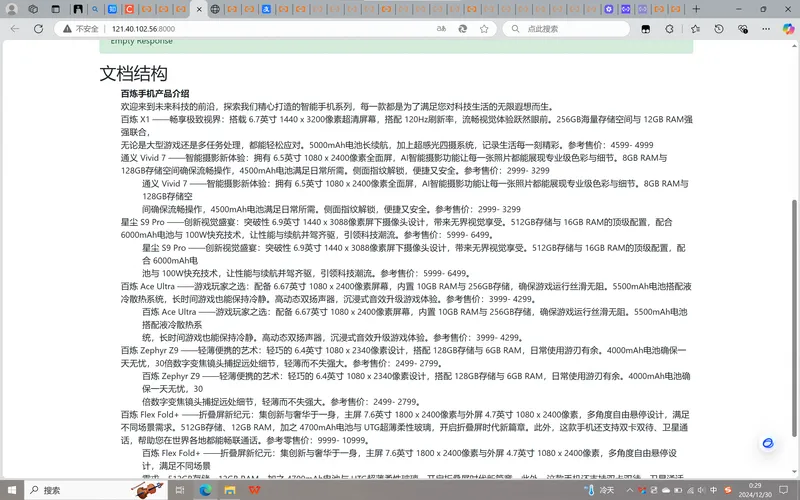The width and height of the screenshot is (800, 500).
Task: Open the Browser essentials heart icon
Action: point(743,29)
